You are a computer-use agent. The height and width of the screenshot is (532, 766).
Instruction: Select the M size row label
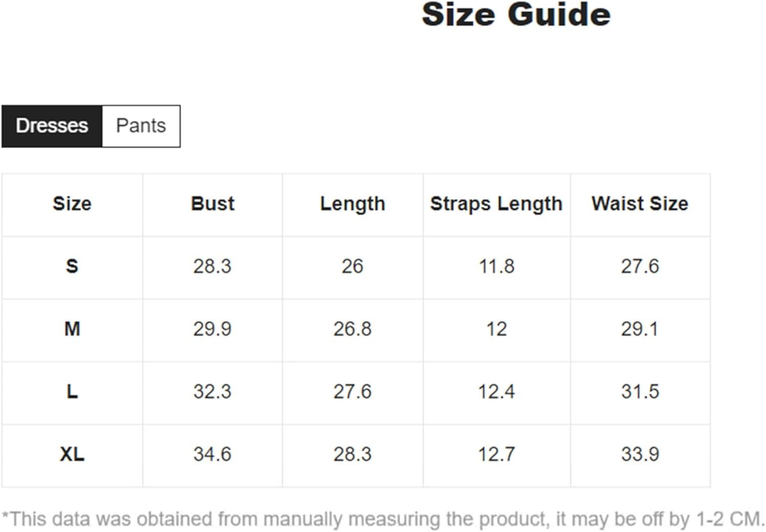72,329
